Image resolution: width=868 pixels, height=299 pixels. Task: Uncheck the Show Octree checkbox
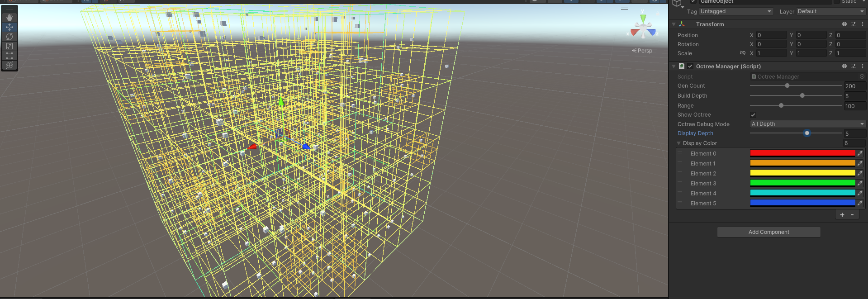tap(753, 115)
